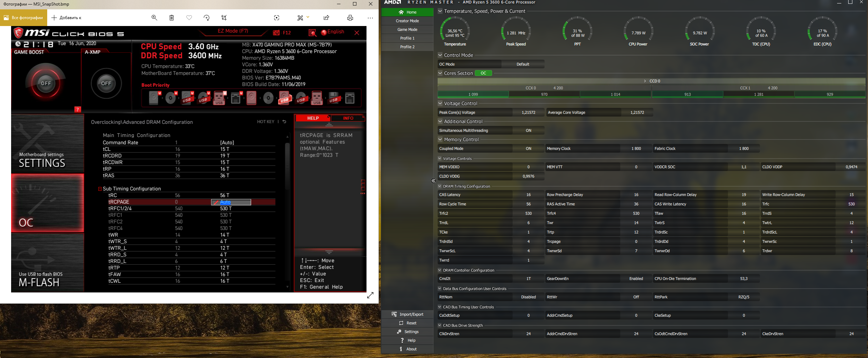The width and height of the screenshot is (868, 358).
Task: Click the Peak Core(s) Voltage value
Action: (x=528, y=112)
